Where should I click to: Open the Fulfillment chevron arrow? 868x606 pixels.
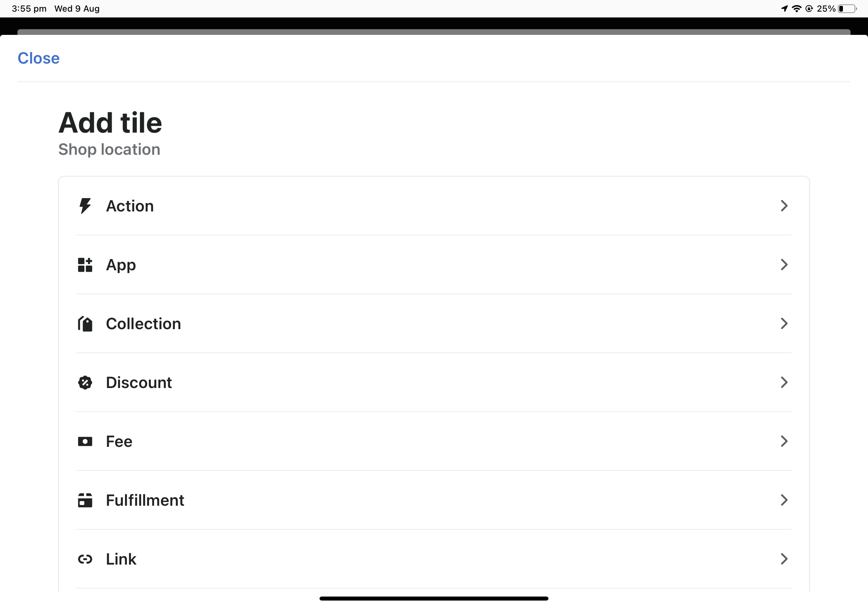(x=784, y=500)
